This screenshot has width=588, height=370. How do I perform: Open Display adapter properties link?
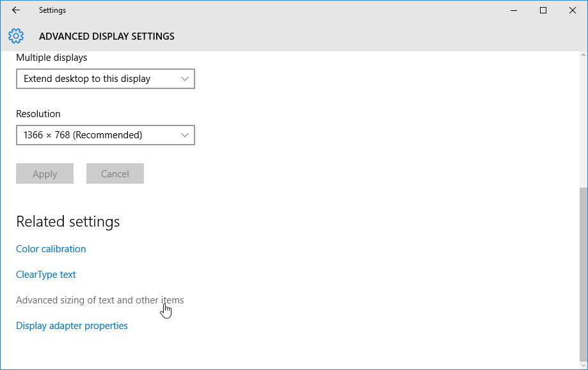[x=72, y=326]
